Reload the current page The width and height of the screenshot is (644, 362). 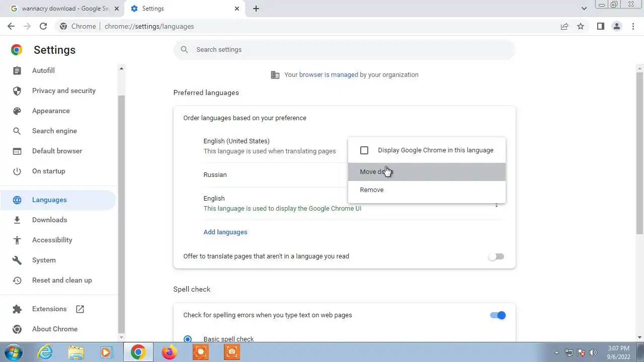tap(43, 26)
